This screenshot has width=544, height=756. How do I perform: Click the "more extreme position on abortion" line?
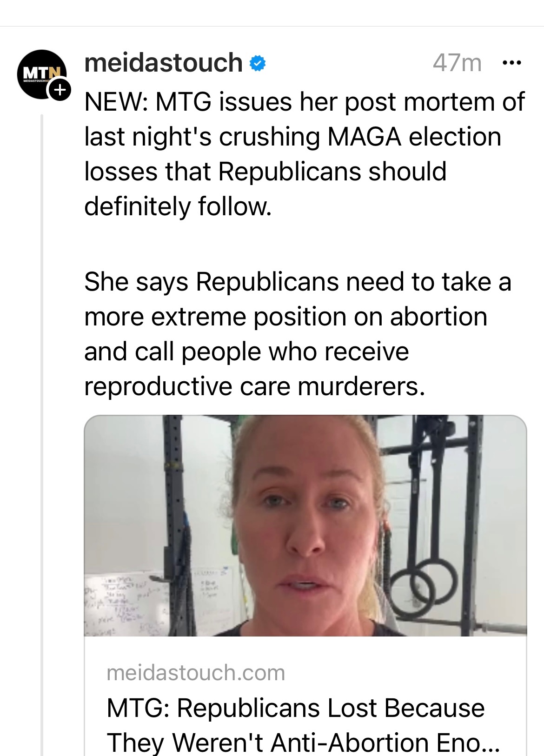pos(285,317)
